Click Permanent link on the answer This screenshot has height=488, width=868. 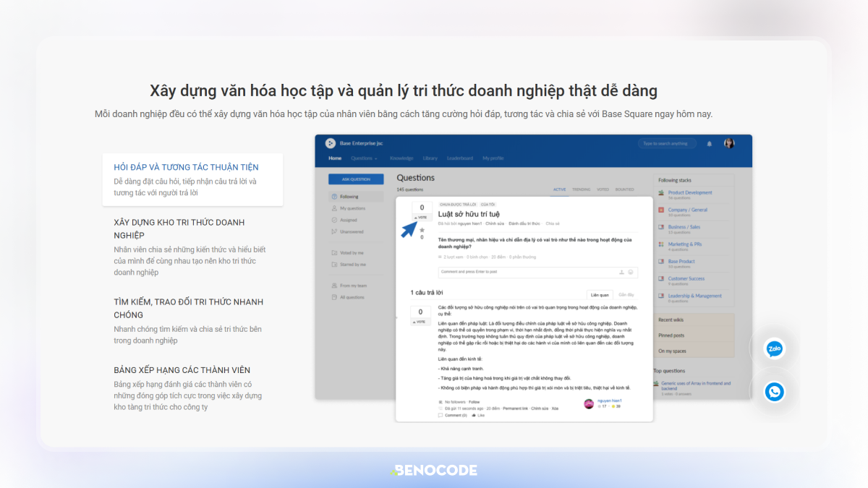point(516,408)
